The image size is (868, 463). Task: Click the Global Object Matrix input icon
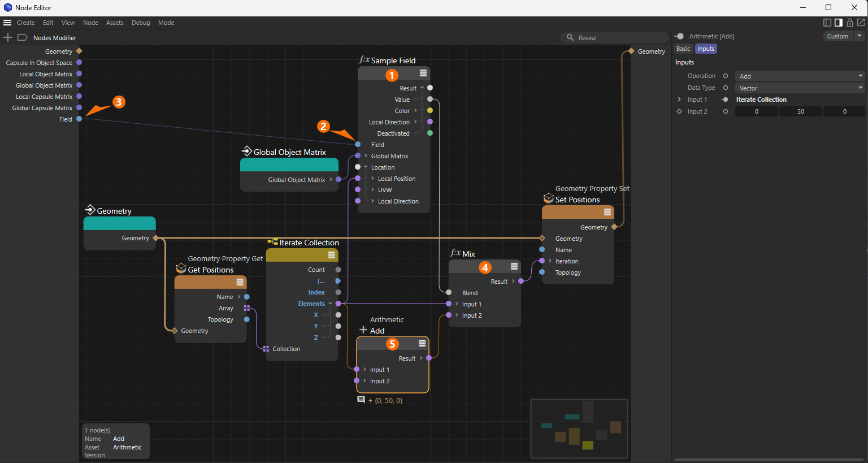click(247, 151)
